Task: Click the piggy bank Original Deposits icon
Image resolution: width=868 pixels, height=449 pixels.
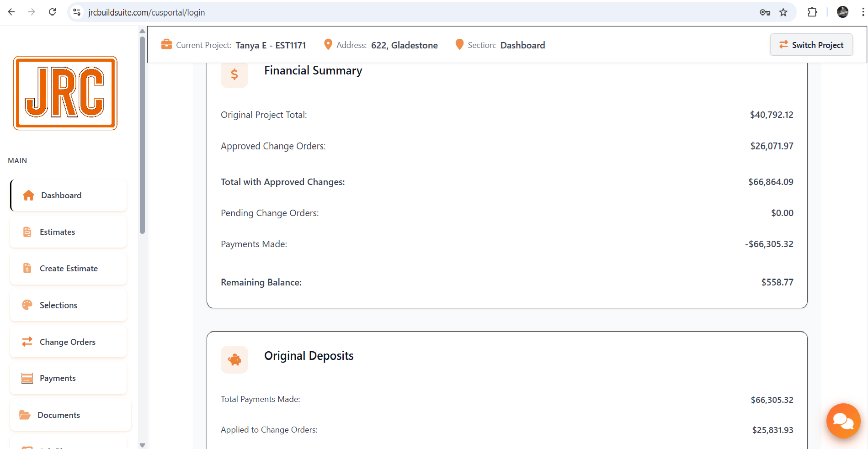Action: coord(234,360)
